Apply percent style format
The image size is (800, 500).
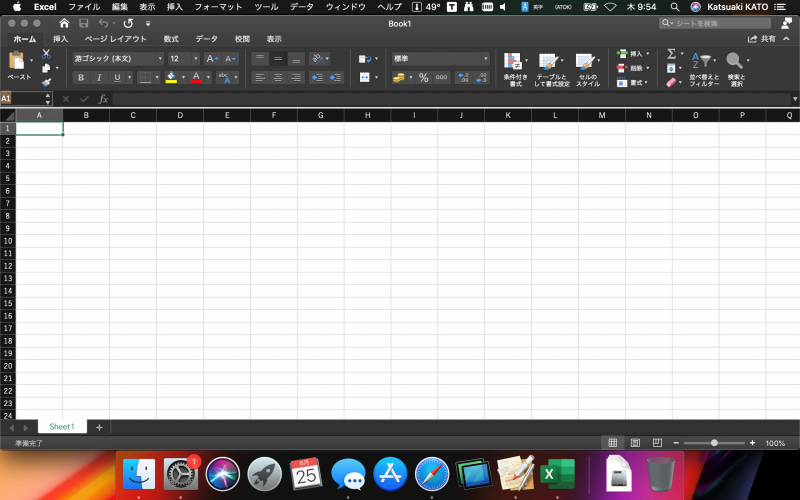(423, 78)
